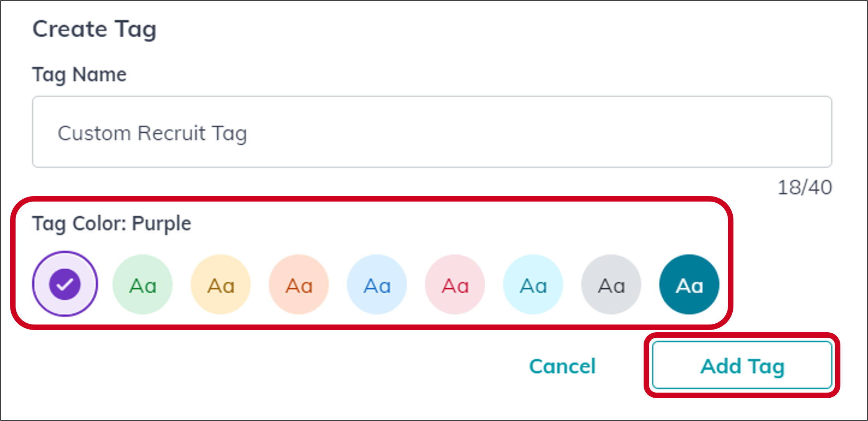Select the blue tag color
The height and width of the screenshot is (421, 868).
(x=377, y=284)
